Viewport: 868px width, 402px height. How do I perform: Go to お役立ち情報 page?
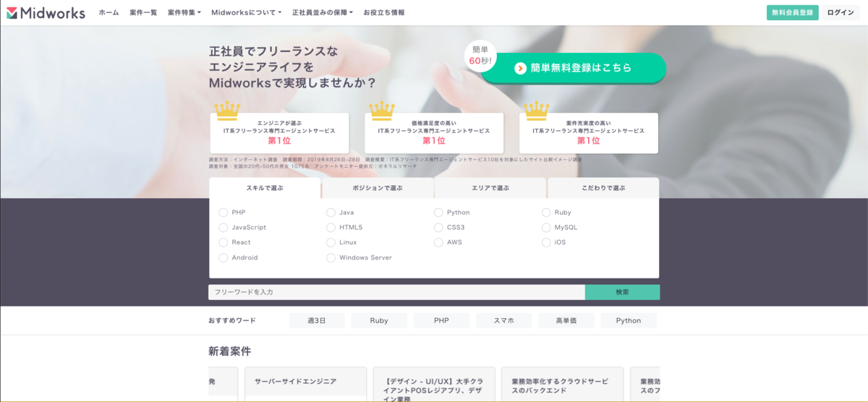coord(384,12)
